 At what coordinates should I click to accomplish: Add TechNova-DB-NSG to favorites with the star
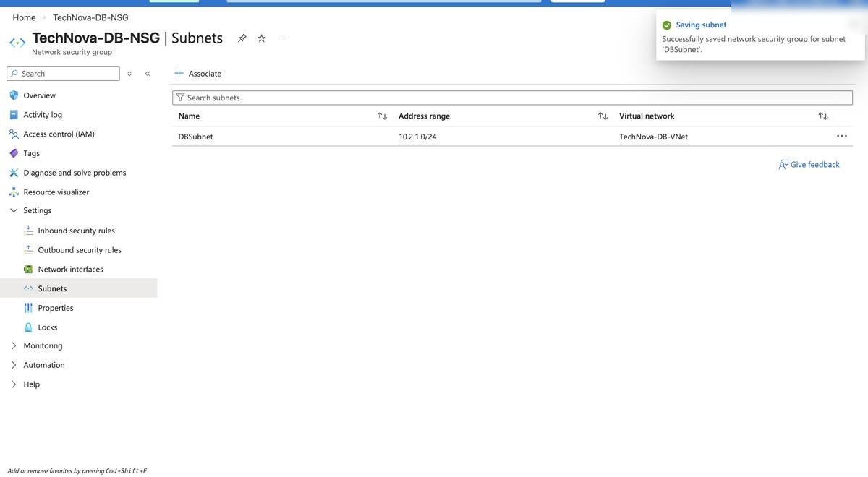pos(262,38)
